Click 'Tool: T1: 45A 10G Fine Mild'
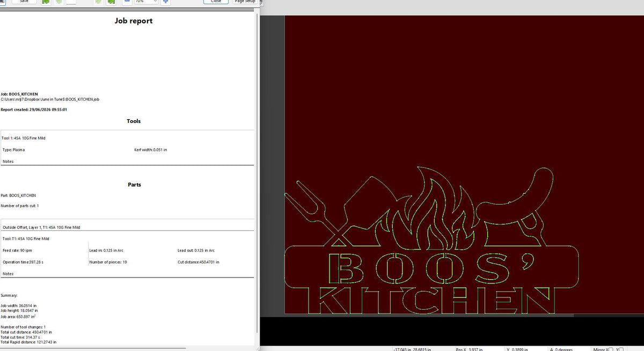This screenshot has width=644, height=351. (x=26, y=238)
